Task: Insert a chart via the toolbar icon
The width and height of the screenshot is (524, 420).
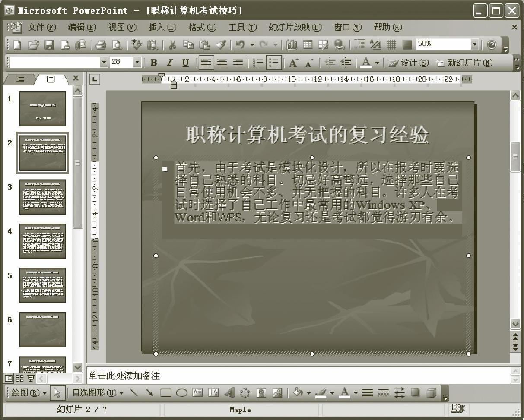Action: pos(292,44)
